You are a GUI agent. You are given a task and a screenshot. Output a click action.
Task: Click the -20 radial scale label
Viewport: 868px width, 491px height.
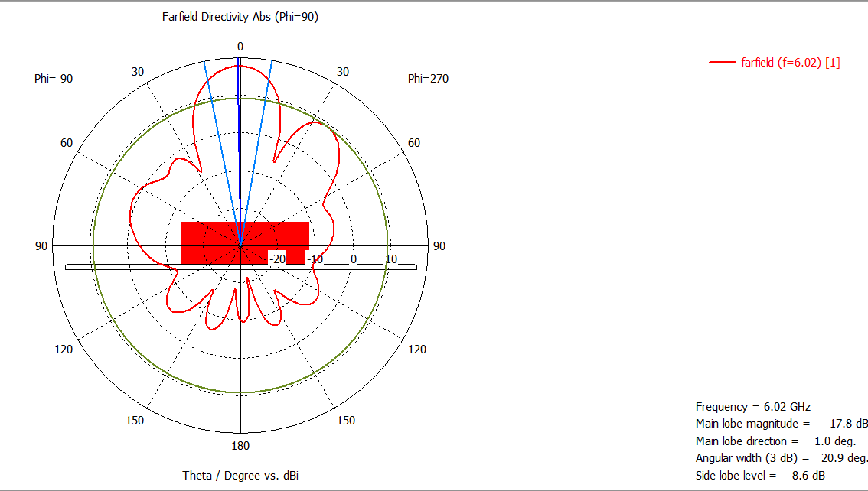pos(277,259)
